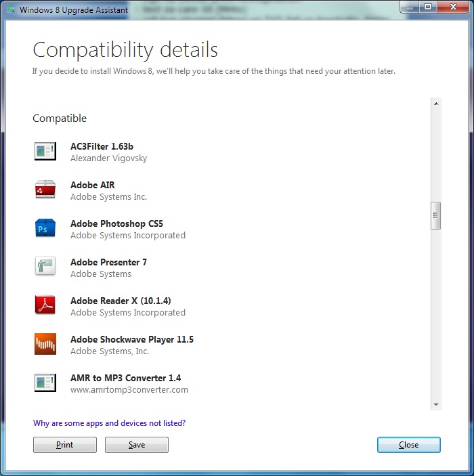Click 'Adobe Shockwave Player 11.5' entry name
474x476 pixels.
132,339
